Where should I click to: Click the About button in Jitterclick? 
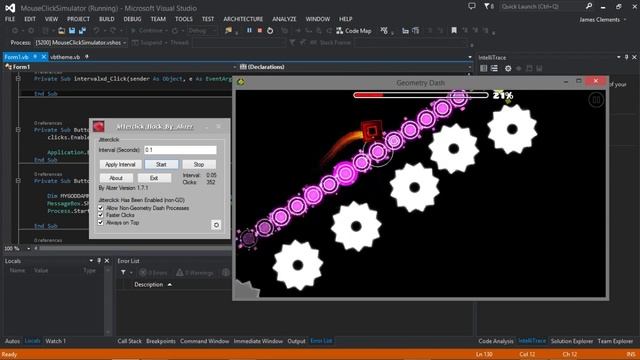tap(116, 178)
